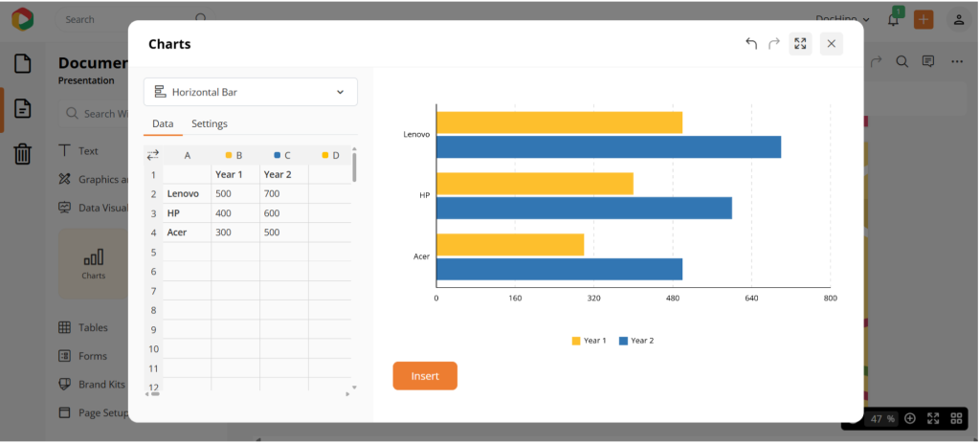Open the Graphics widget section
Image resolution: width=980 pixels, height=443 pixels.
[93, 179]
